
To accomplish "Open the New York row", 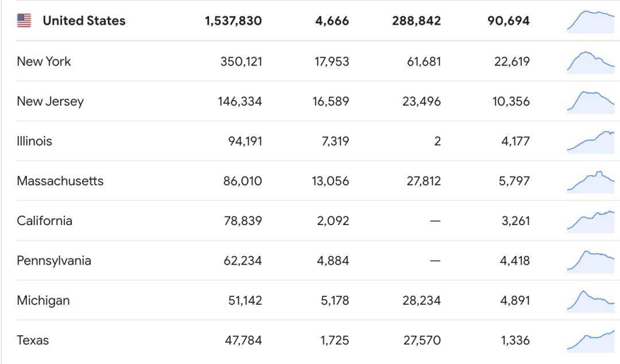I will point(44,61).
